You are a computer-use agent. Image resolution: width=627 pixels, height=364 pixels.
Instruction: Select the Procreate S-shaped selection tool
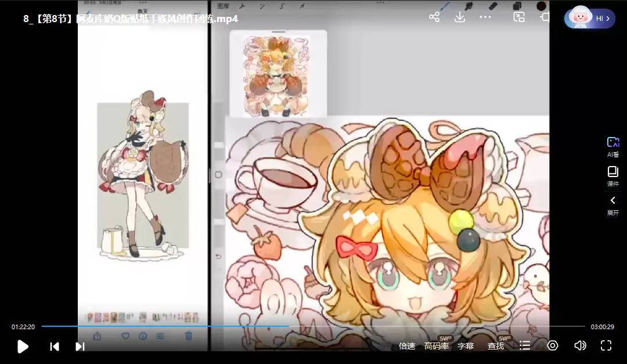282,6
